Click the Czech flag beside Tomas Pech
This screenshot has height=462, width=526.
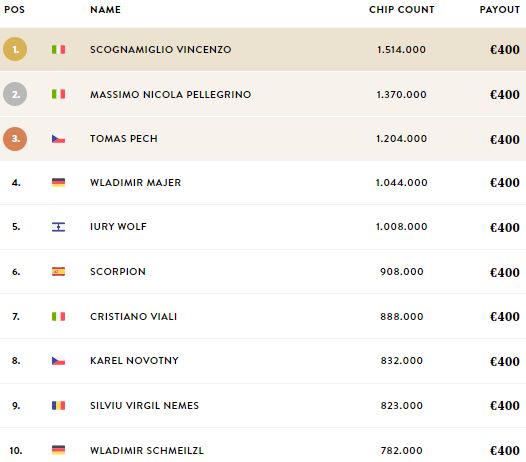(58, 139)
